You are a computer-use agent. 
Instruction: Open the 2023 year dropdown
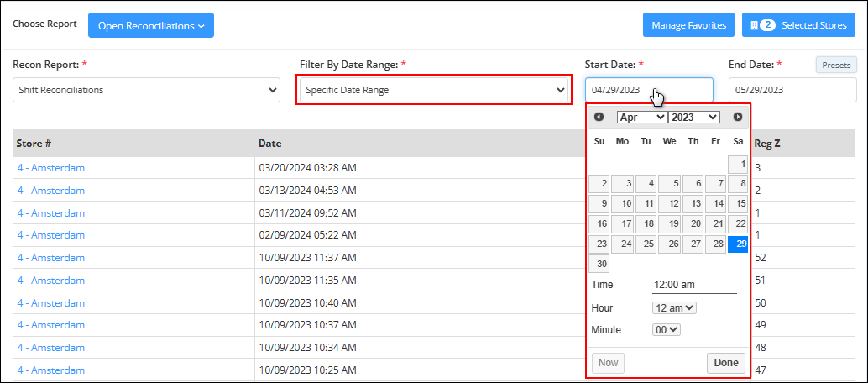point(693,117)
